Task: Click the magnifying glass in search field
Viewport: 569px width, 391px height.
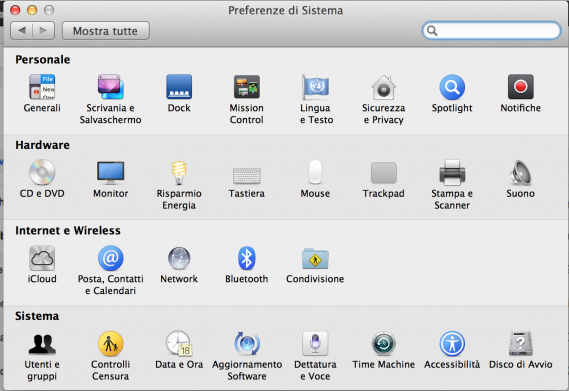Action: (432, 30)
